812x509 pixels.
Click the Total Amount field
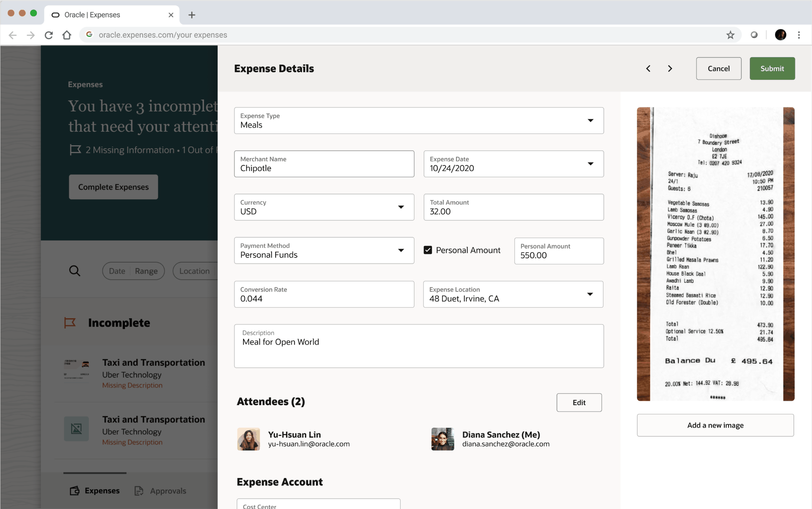click(513, 207)
